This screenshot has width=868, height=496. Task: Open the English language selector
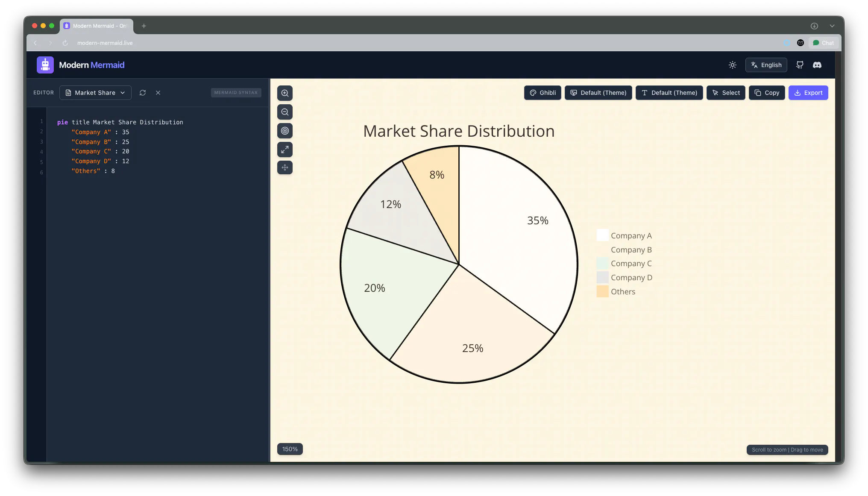(766, 65)
